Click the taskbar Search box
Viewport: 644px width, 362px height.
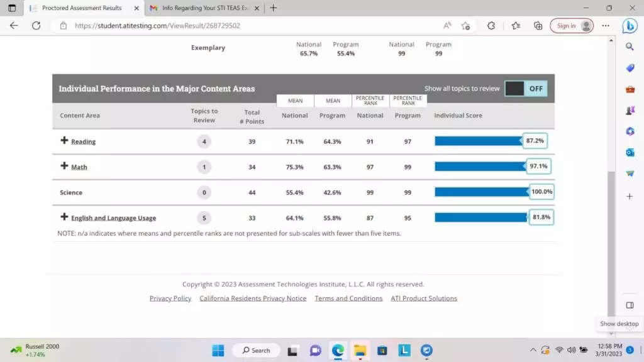257,351
